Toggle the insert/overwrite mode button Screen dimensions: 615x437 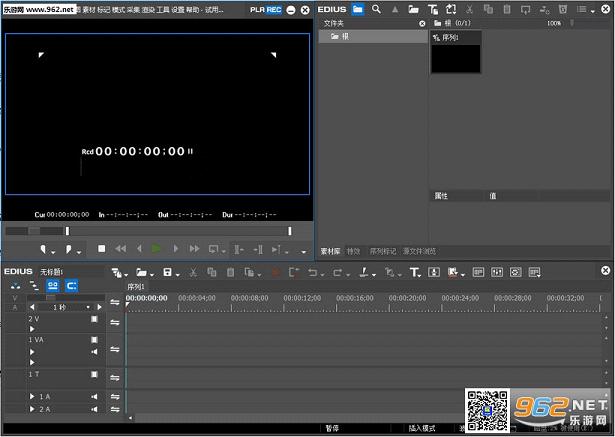coord(15,286)
